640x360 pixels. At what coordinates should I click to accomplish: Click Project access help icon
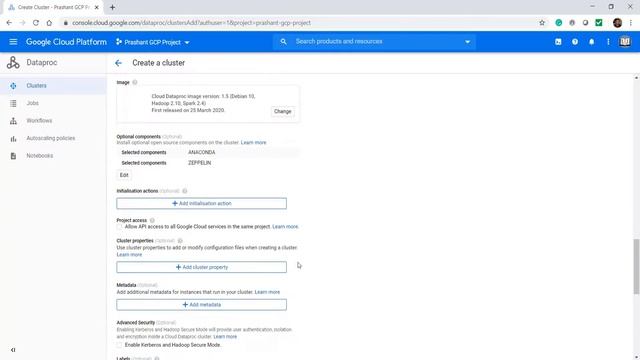152,220
